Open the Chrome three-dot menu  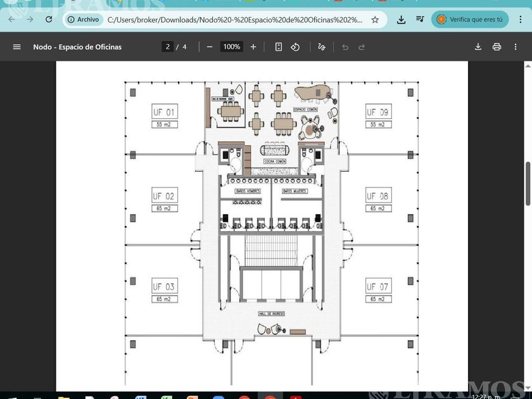tap(521, 20)
